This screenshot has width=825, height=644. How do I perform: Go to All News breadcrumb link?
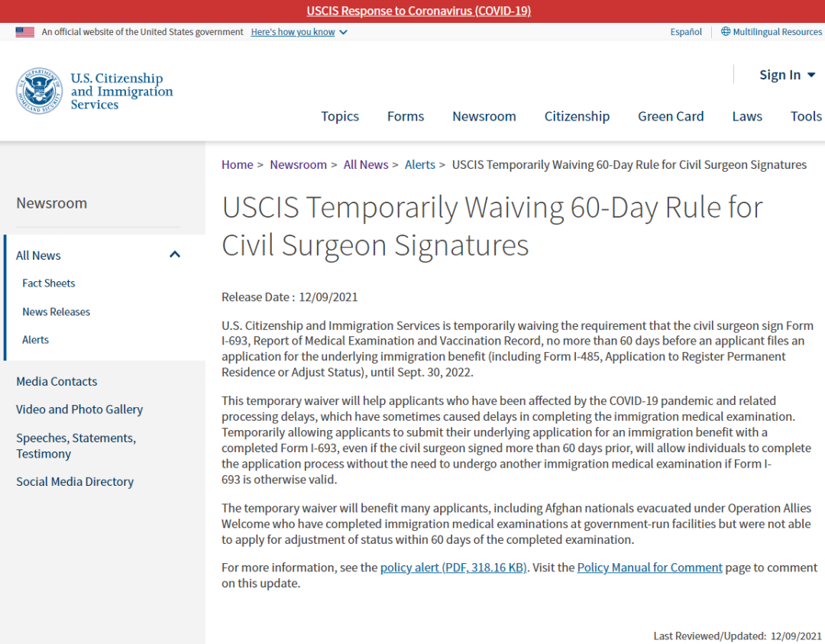366,165
